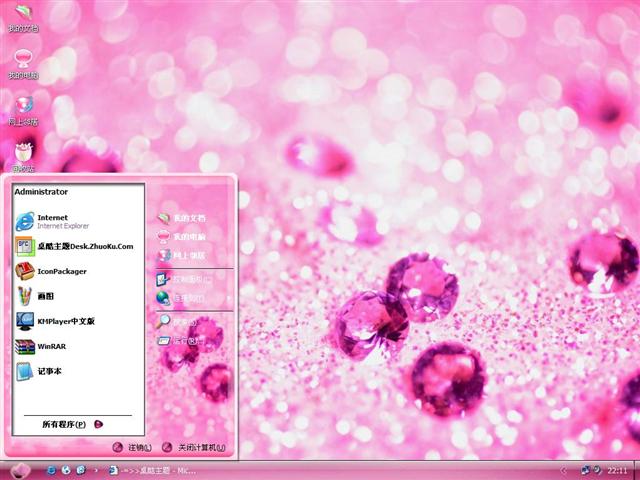The height and width of the screenshot is (480, 640).
Task: Launch IconPackager from the Start menu
Action: tap(62, 271)
